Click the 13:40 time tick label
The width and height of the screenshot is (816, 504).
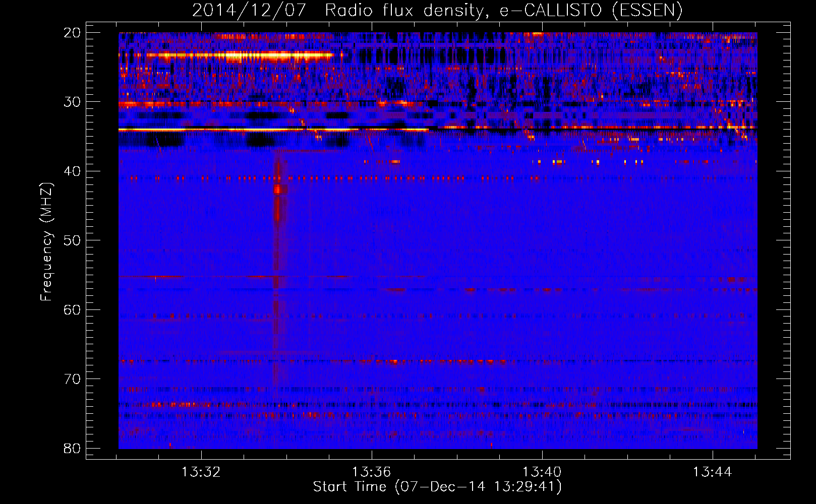(x=542, y=472)
